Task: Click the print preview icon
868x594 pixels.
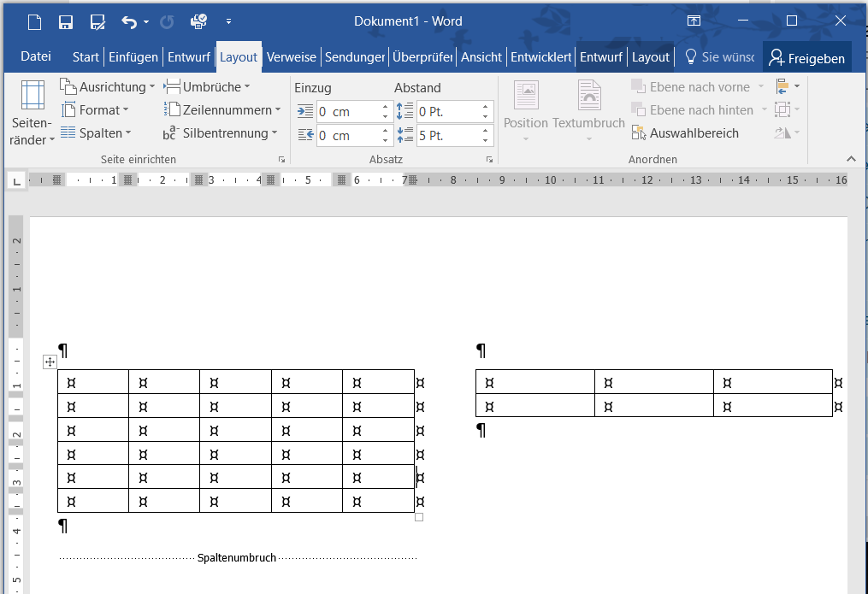Action: 198,21
